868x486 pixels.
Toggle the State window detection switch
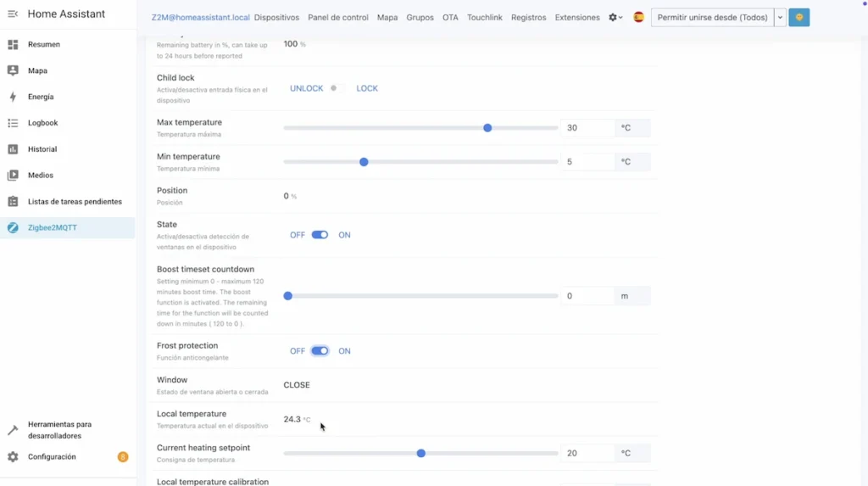(320, 235)
